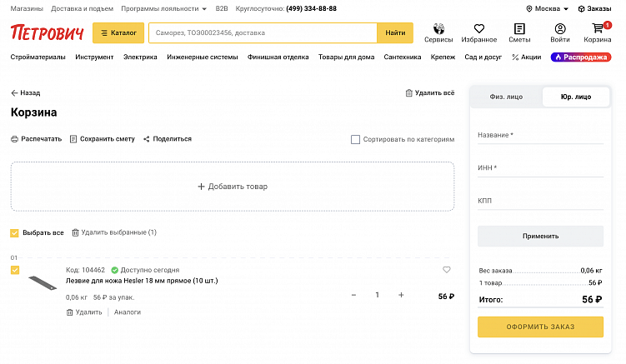
Task: Click the Распродажа badge
Action: 581,57
